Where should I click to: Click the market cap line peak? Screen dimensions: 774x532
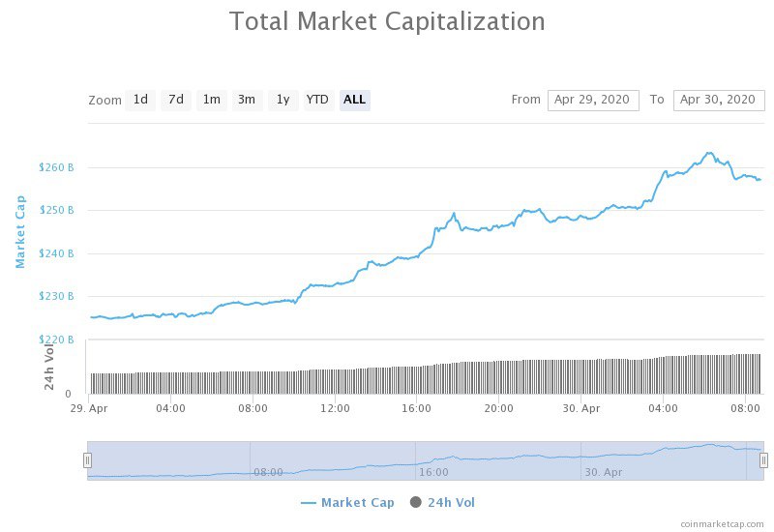click(x=709, y=153)
